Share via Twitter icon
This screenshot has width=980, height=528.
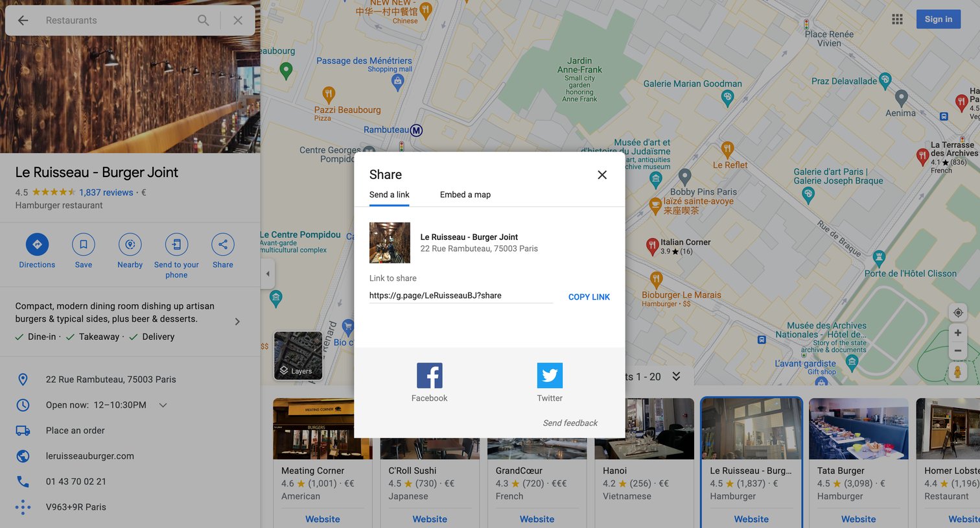(x=550, y=376)
